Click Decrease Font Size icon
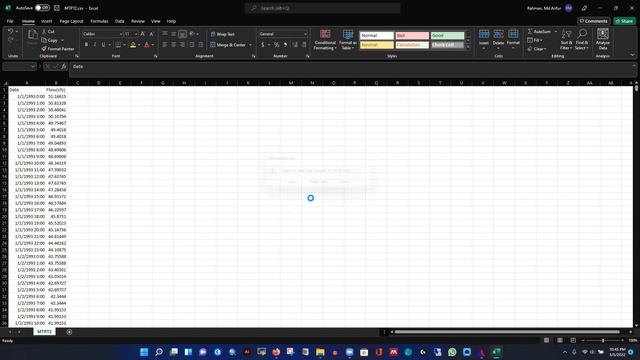This screenshot has height=360, width=640. pos(151,34)
